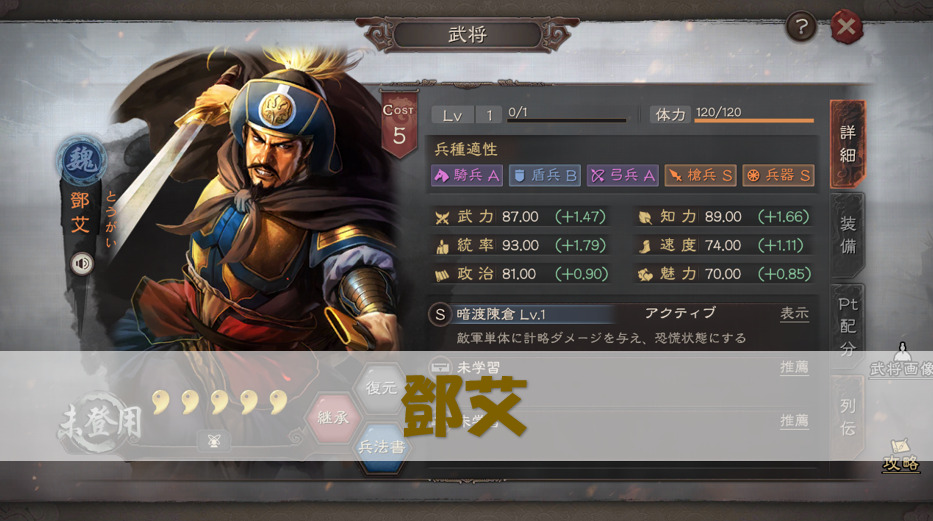The image size is (933, 521).
Task: Tap the blue 兵法書 hexagon button
Action: pos(381,447)
